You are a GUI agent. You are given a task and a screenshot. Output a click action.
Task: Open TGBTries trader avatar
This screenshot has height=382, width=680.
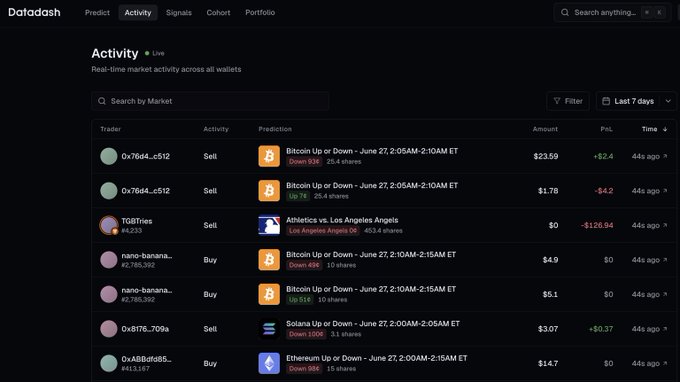[108, 225]
